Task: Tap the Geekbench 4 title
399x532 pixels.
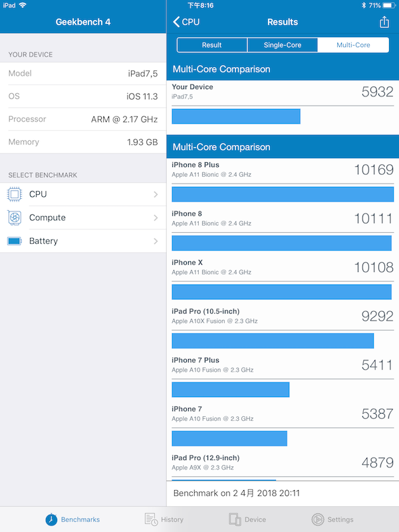Action: pos(83,22)
